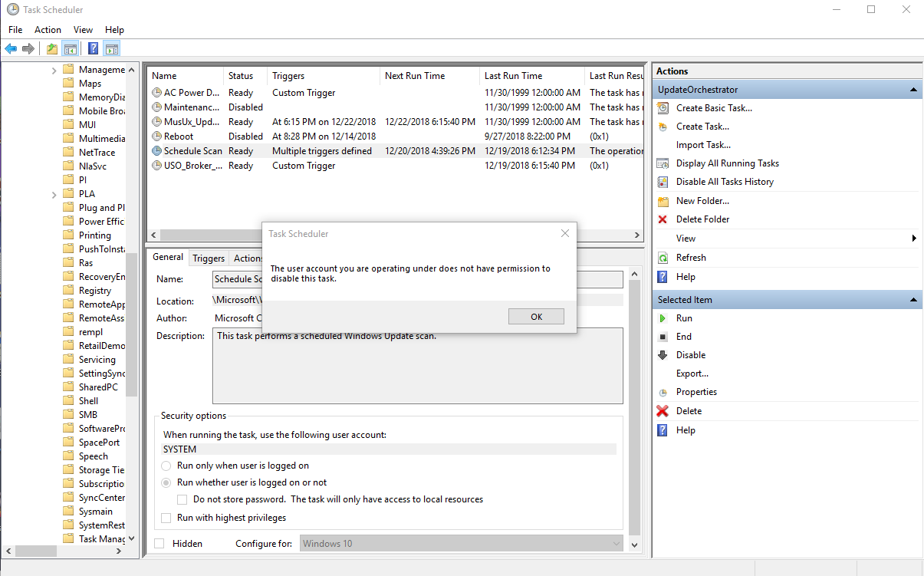Click the Display All Running Tasks icon
924x576 pixels.
[x=663, y=163]
